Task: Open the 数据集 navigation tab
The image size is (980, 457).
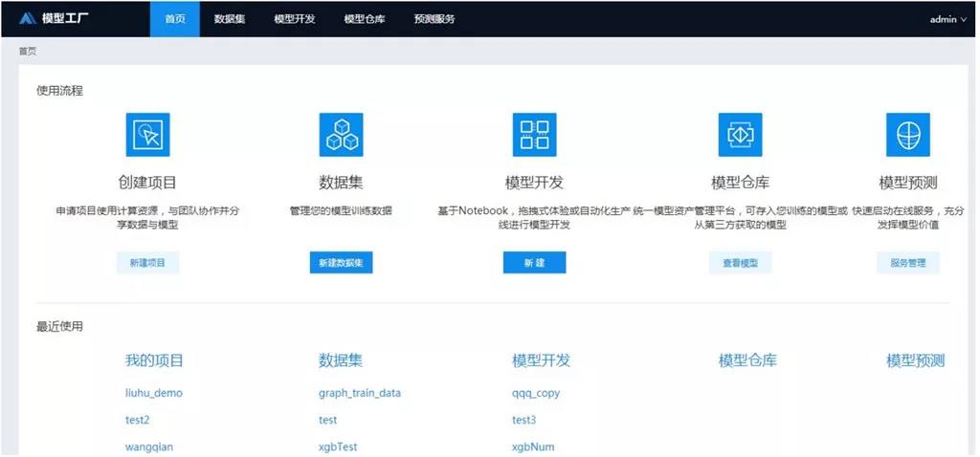Action: tap(230, 19)
